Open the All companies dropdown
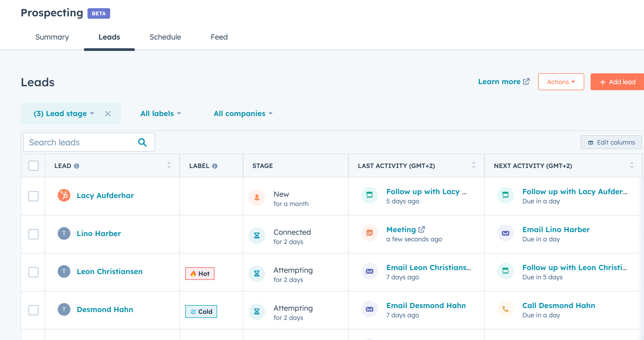This screenshot has height=340, width=644. coord(243,114)
